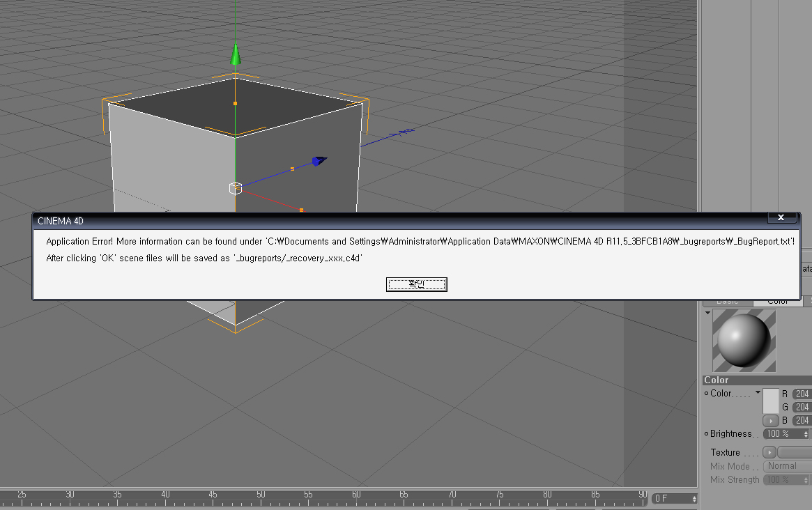
Task: Jump to frame 70 on the timeline ruler
Action: [x=452, y=495]
